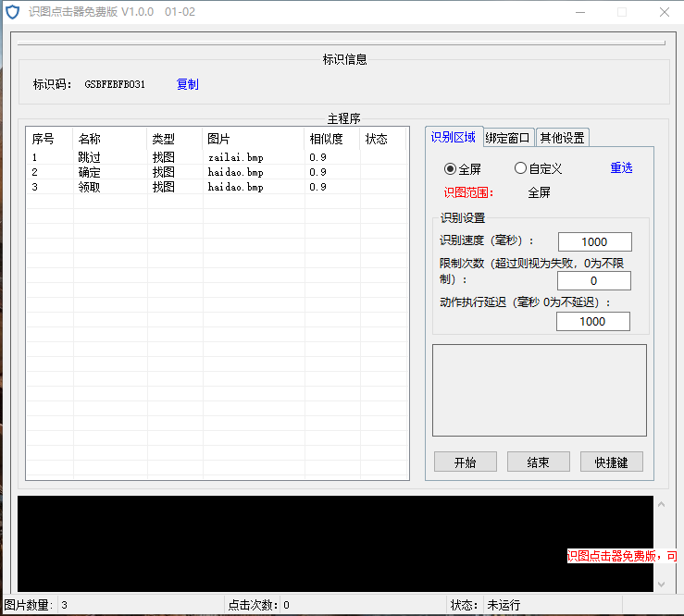Click the ID code GSBFEBFB031
This screenshot has width=684, height=616.
115,84
